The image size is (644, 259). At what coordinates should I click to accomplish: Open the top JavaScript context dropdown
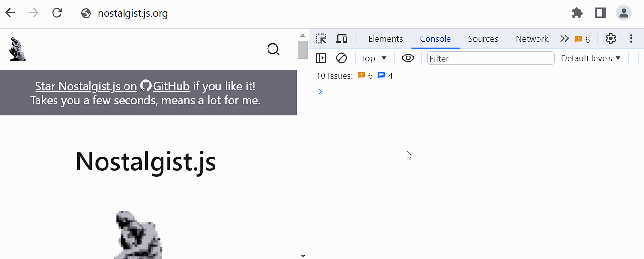tap(374, 58)
